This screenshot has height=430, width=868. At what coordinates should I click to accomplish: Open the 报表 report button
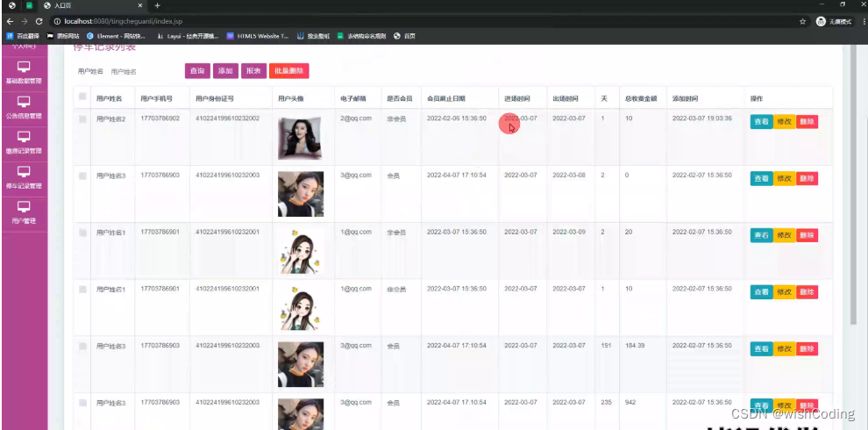pyautogui.click(x=253, y=71)
